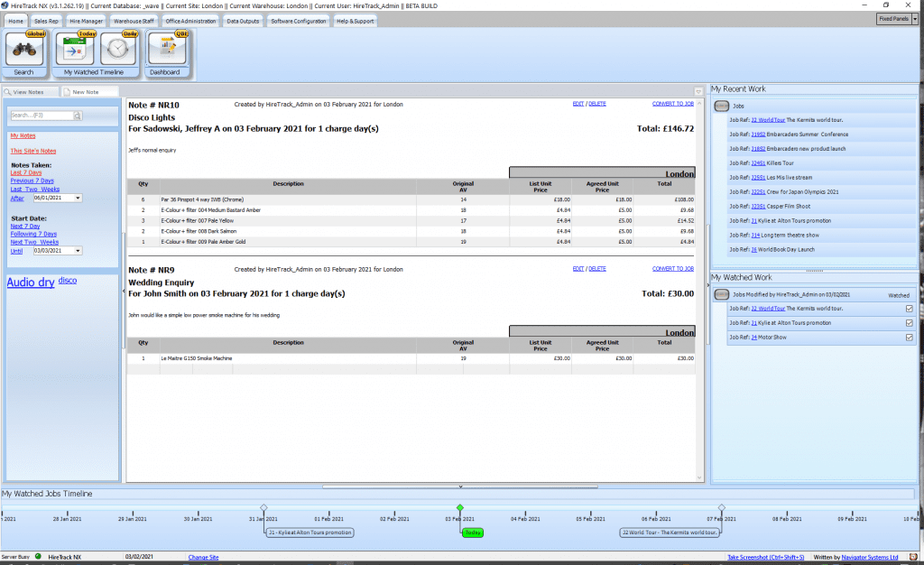The height and width of the screenshot is (565, 924).
Task: Open the Software Configuration tab
Action: click(x=298, y=21)
